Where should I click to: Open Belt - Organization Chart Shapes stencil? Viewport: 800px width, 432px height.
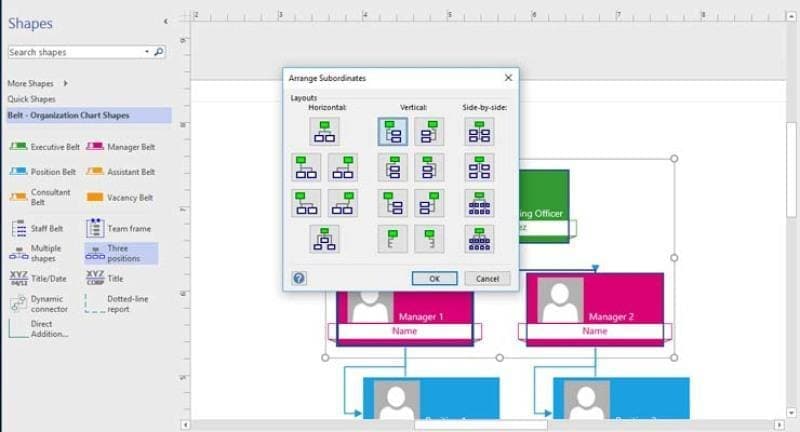pyautogui.click(x=89, y=115)
